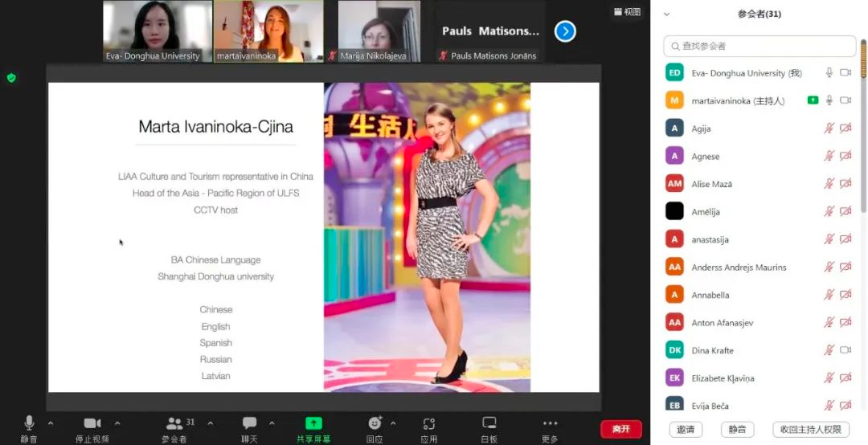Click 'CCTV host' text on slide
This screenshot has width=868, height=445.
(216, 210)
